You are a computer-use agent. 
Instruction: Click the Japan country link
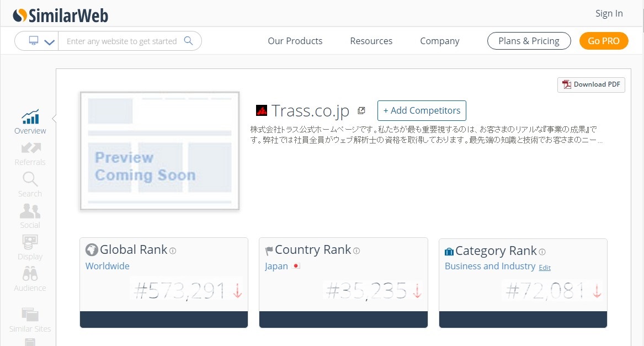coord(276,267)
